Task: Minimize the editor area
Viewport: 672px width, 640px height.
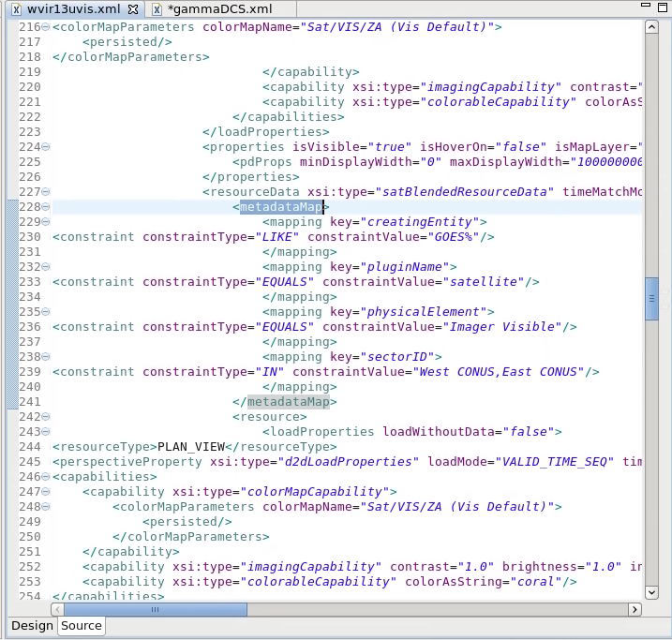Action: [646, 5]
